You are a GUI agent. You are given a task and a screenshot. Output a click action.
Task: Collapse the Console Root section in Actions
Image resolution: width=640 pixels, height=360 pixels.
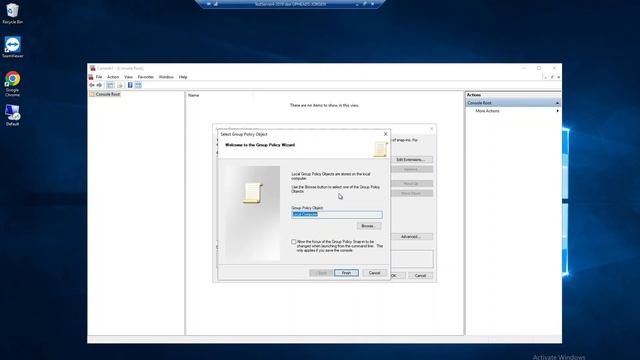(x=558, y=103)
